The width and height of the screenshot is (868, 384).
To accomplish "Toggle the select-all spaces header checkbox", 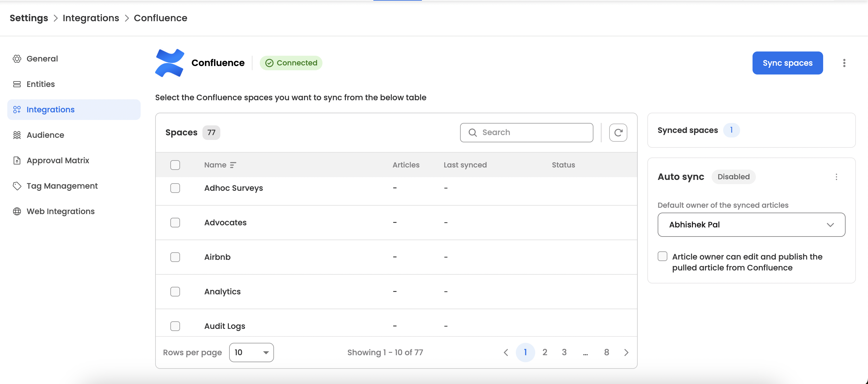I will (x=175, y=165).
